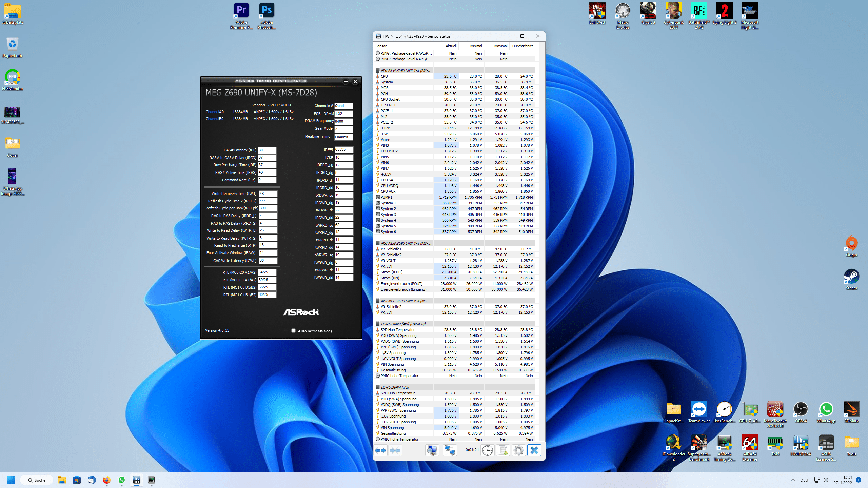Click the Sensor column header
This screenshot has width=868, height=488.
click(x=403, y=46)
